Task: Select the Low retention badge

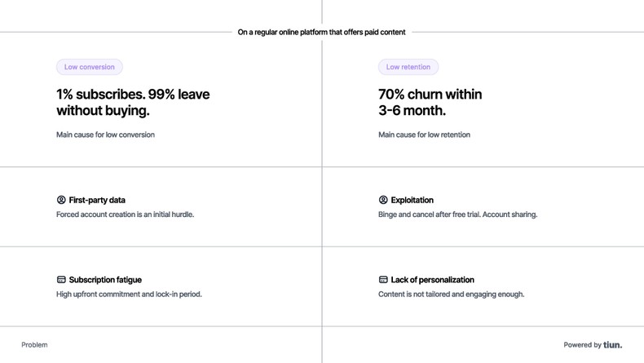Action: point(408,67)
